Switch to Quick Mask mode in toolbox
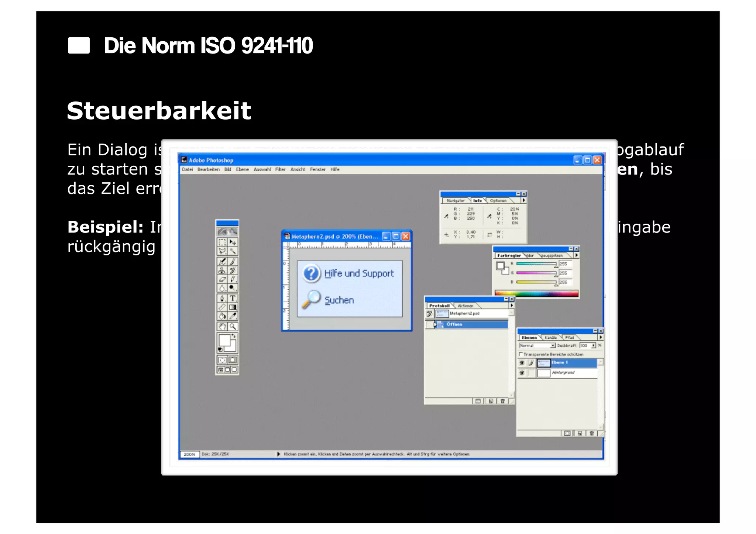 [x=233, y=360]
